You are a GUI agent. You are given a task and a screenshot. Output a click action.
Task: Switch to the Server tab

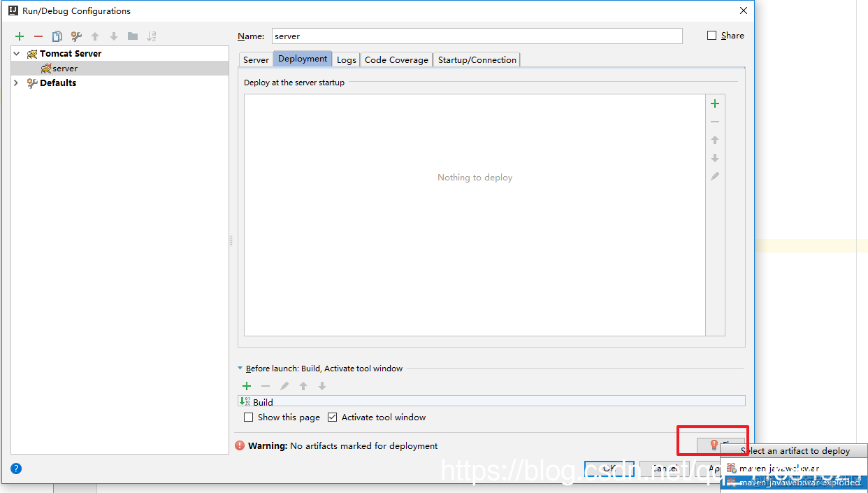[x=256, y=60]
